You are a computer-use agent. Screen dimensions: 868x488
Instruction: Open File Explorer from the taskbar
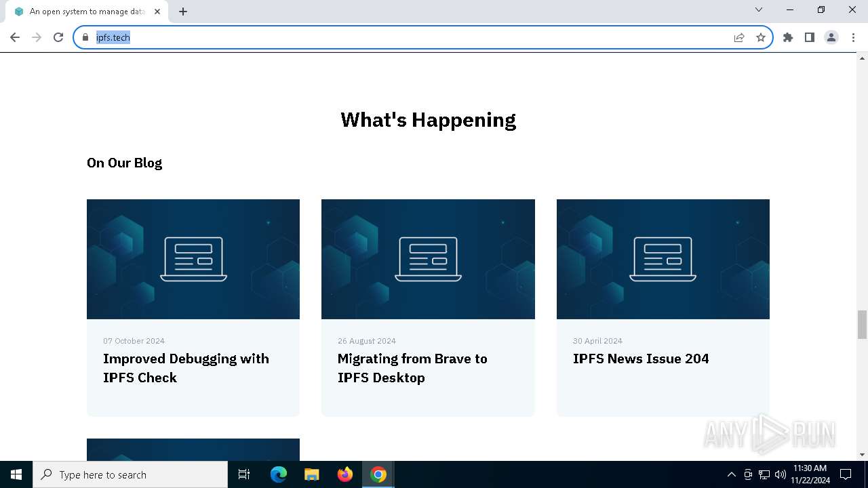click(x=312, y=474)
